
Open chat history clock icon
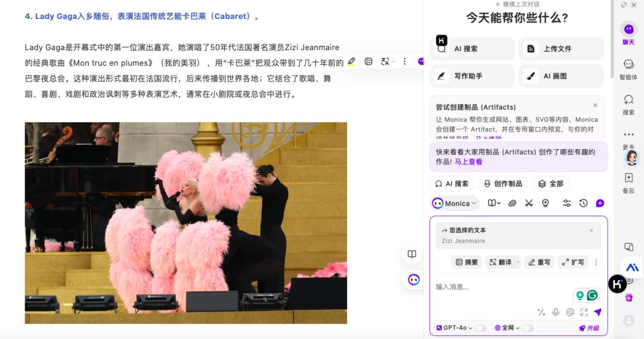click(583, 203)
